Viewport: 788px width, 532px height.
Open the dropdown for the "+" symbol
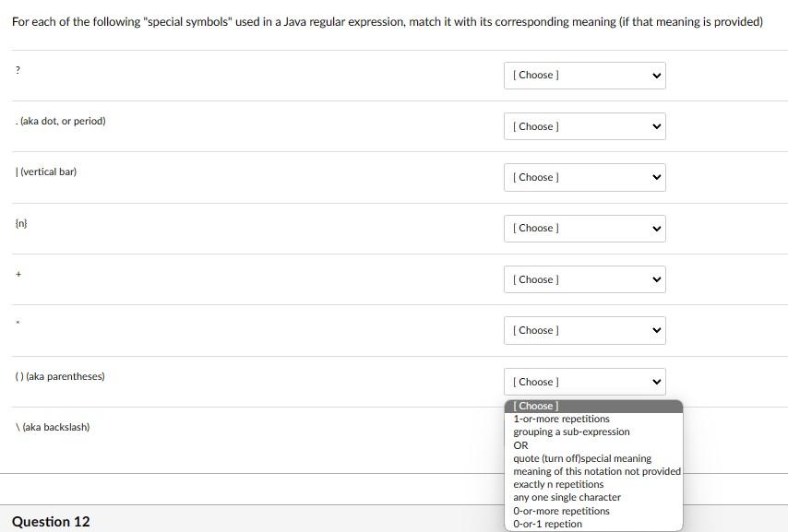click(x=584, y=278)
